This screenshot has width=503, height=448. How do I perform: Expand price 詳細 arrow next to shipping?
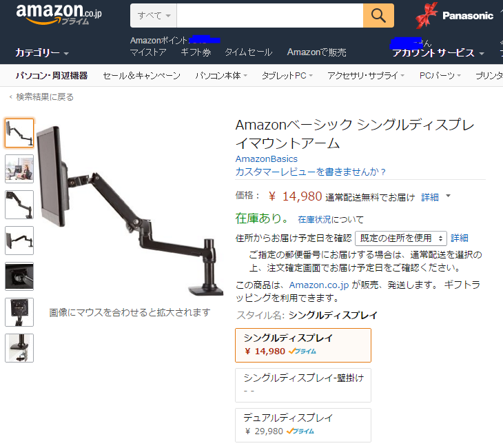449,196
